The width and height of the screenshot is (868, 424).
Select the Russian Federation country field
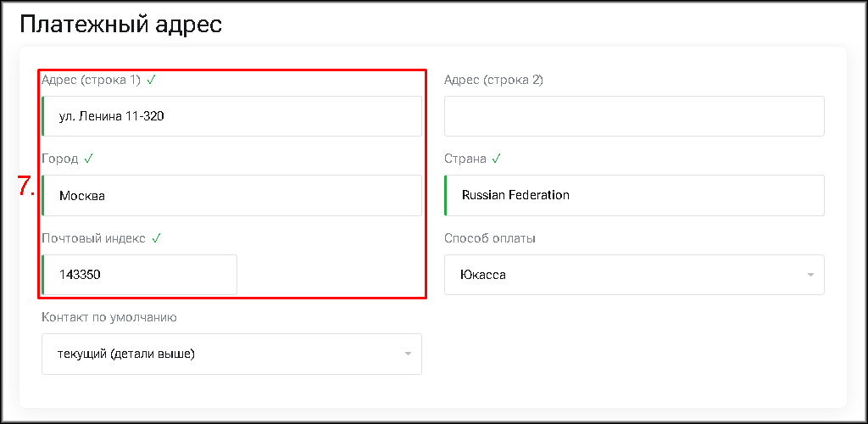633,195
